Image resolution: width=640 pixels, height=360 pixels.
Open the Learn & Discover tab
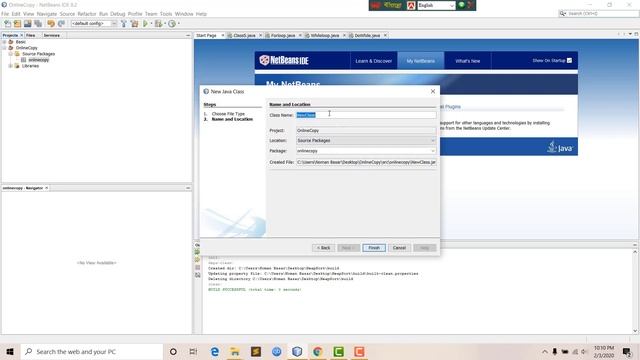(373, 61)
